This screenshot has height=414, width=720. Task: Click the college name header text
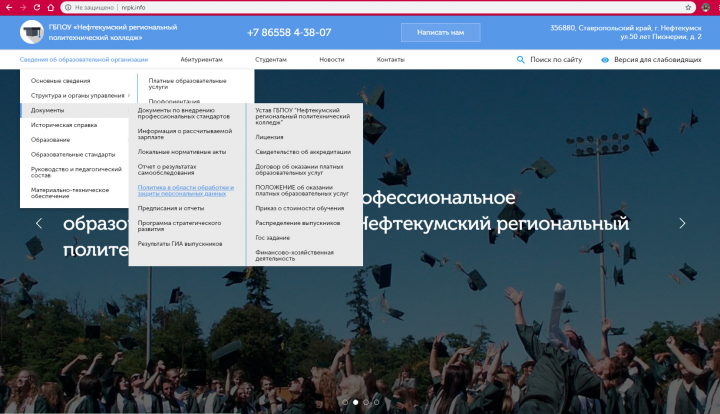113,32
